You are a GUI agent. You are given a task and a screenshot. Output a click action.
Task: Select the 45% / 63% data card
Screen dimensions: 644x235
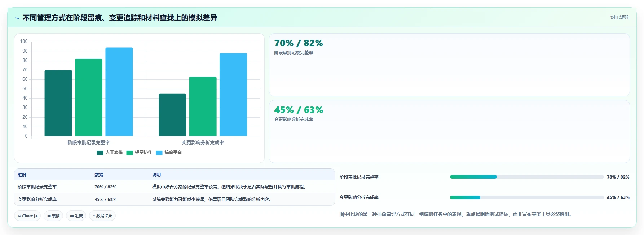pos(449,131)
